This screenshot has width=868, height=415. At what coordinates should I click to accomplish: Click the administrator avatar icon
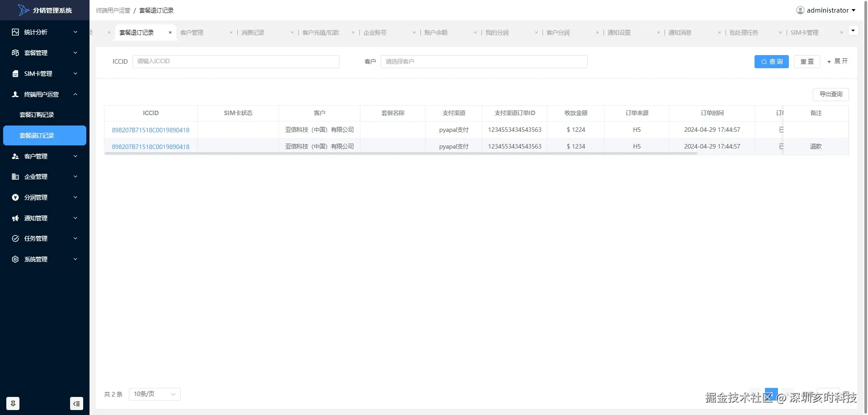(x=800, y=10)
